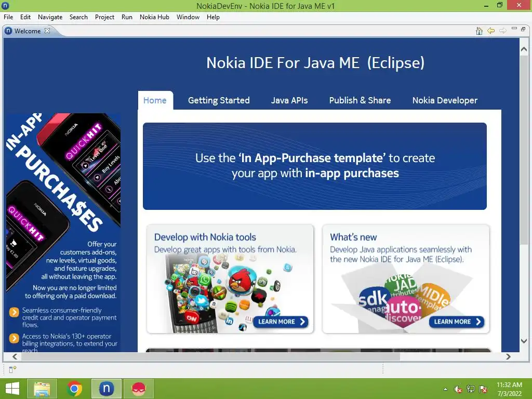Click the Action Center flag icon
The width and height of the screenshot is (532, 399).
click(483, 389)
